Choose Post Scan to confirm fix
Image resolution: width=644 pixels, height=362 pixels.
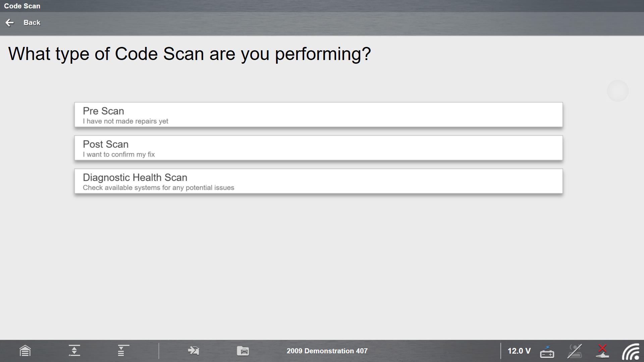point(318,148)
